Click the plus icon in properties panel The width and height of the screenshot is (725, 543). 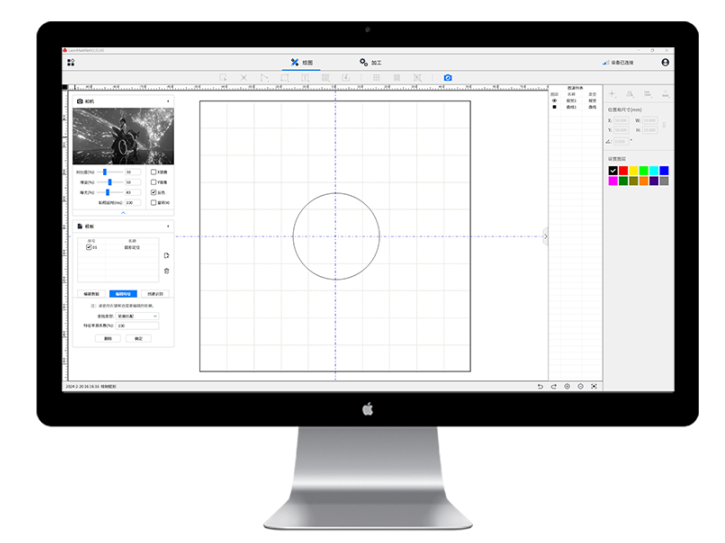pyautogui.click(x=612, y=94)
